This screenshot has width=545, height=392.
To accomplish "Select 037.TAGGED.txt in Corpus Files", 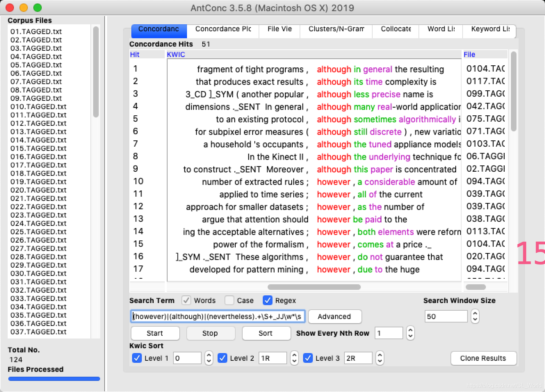I will click(38, 332).
